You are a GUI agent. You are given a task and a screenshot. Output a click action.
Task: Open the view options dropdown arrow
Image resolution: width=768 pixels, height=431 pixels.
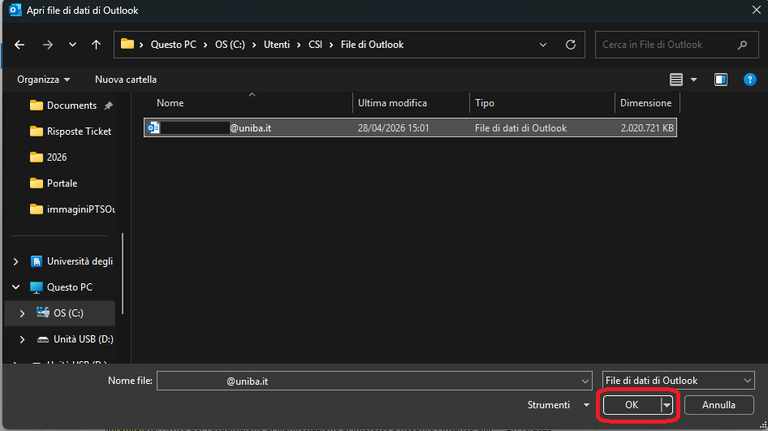(694, 79)
